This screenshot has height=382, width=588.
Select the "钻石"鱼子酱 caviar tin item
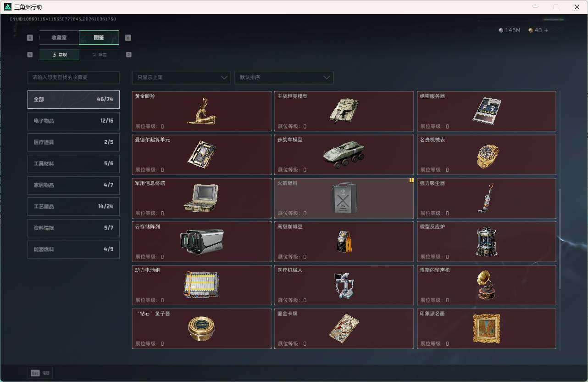coord(201,329)
